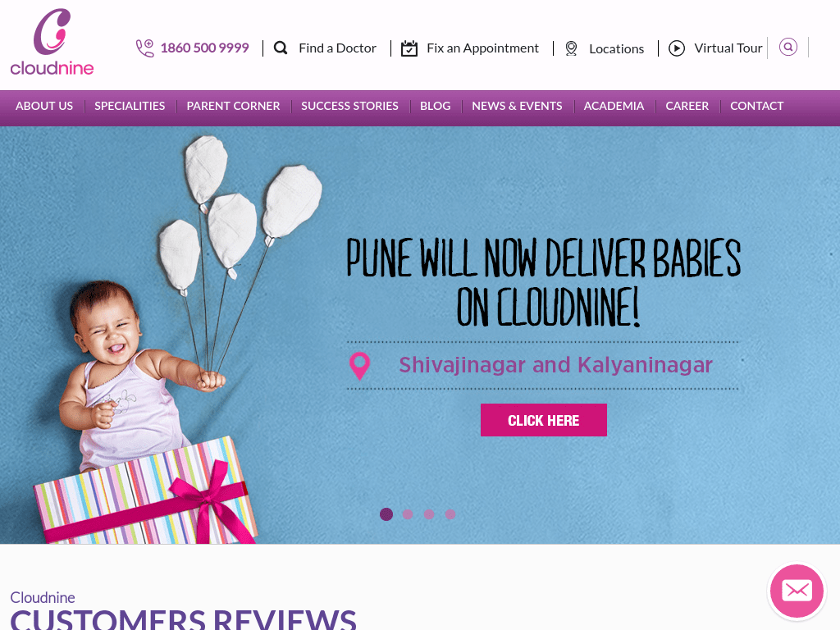The height and width of the screenshot is (630, 840).
Task: Open the Specialities menu
Action: pyautogui.click(x=130, y=106)
